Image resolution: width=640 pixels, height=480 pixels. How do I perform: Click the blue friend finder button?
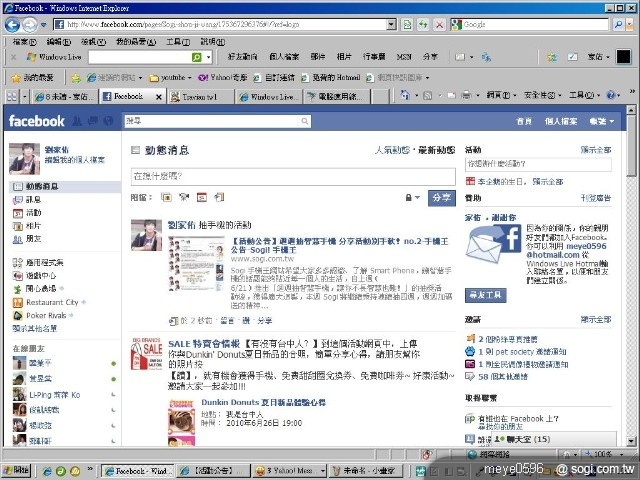pyautogui.click(x=485, y=295)
